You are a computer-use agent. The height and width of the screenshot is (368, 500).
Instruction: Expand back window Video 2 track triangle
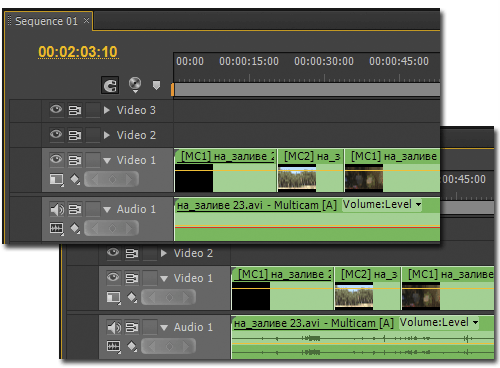coord(164,253)
